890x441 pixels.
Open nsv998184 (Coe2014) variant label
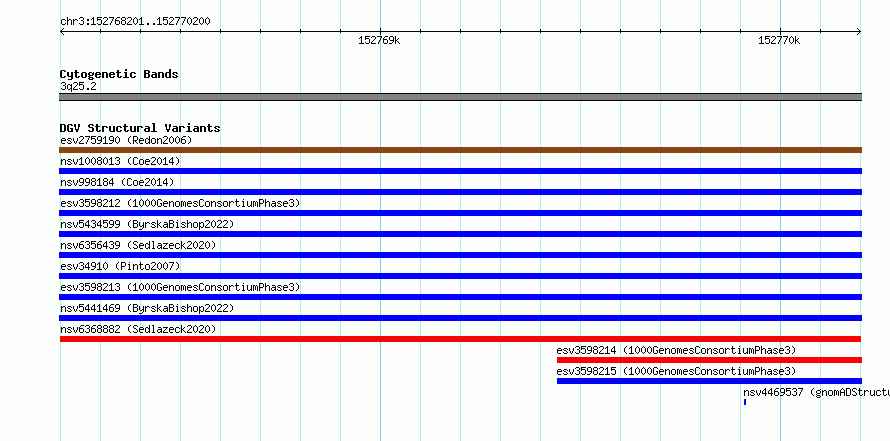(x=117, y=182)
